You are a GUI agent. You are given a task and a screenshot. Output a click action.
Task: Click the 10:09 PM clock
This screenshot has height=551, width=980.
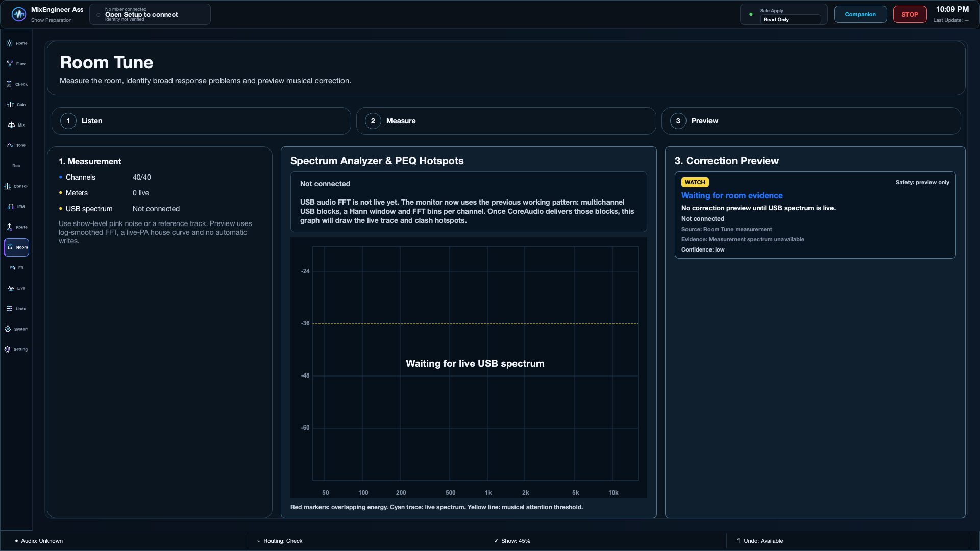952,9
